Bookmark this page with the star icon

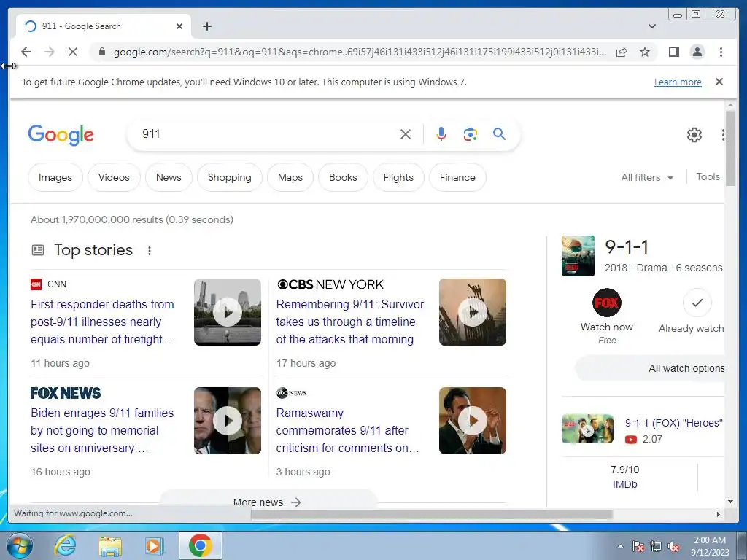(645, 52)
